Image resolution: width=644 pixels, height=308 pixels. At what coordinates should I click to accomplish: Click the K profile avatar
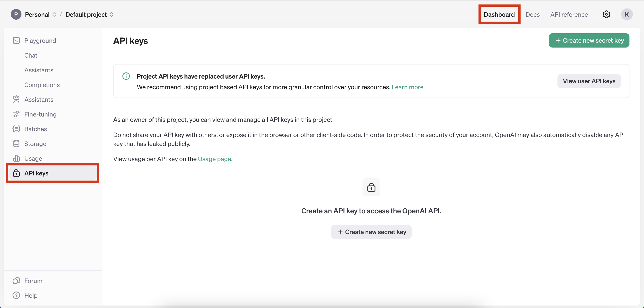pos(627,15)
